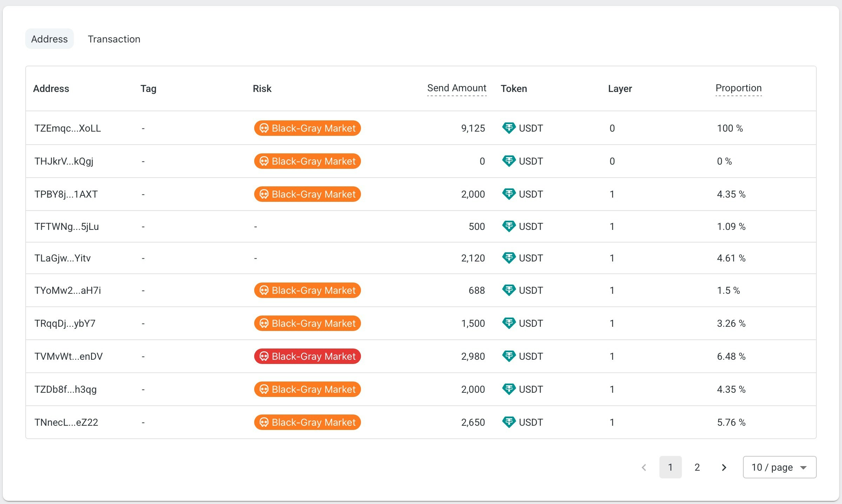This screenshot has height=504, width=842.
Task: Switch to the Transaction tab
Action: click(114, 39)
